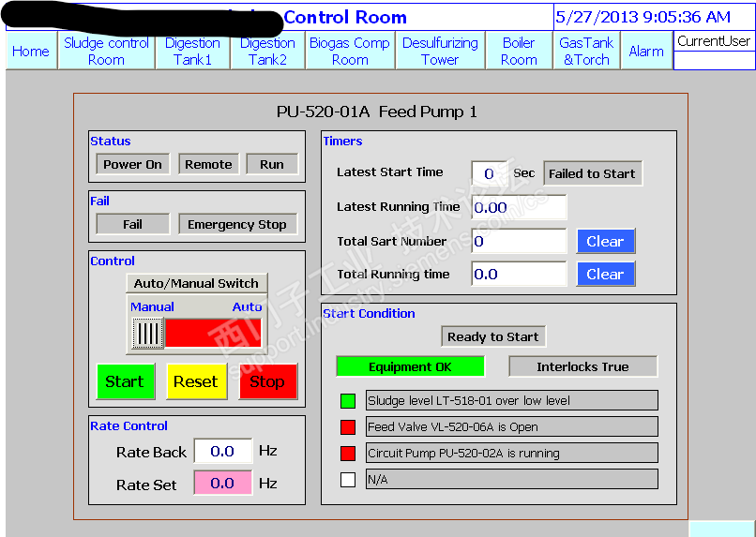Click the 'Timers' heading

click(x=342, y=142)
